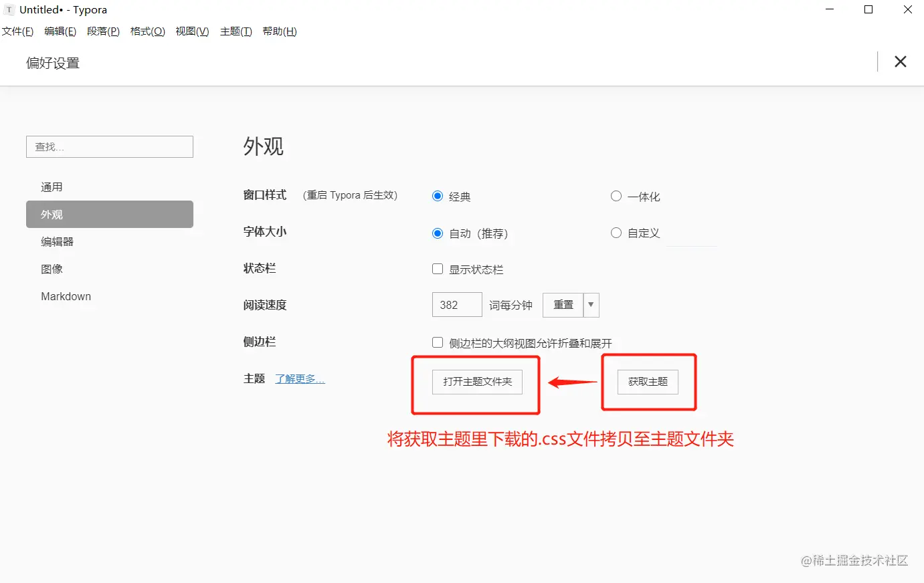The width and height of the screenshot is (924, 583).
Task: Select the 外观 settings category
Action: click(110, 215)
